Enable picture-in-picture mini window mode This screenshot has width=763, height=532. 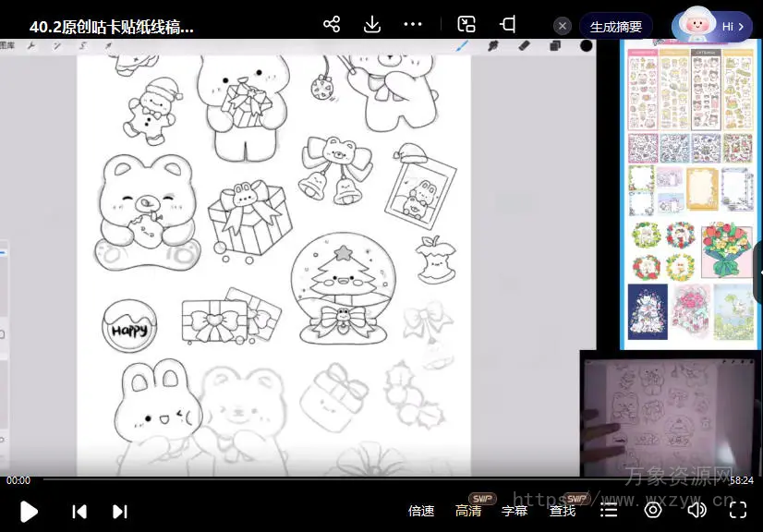point(467,25)
